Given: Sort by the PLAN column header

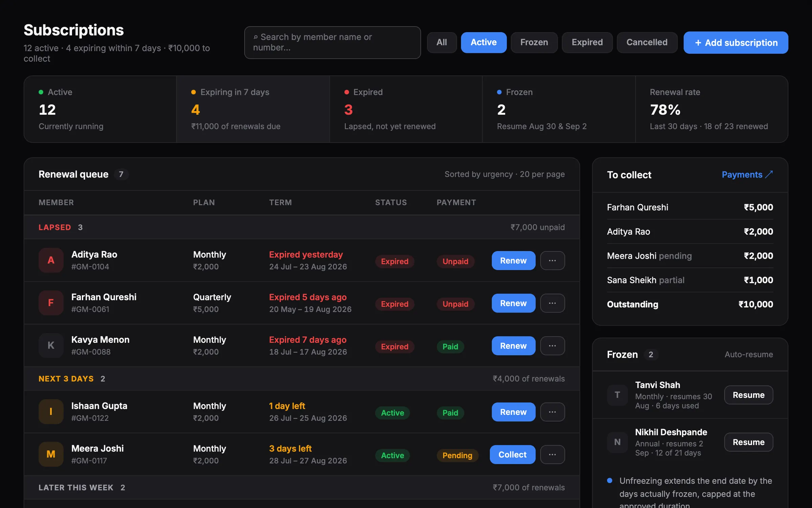Looking at the screenshot, I should [204, 203].
